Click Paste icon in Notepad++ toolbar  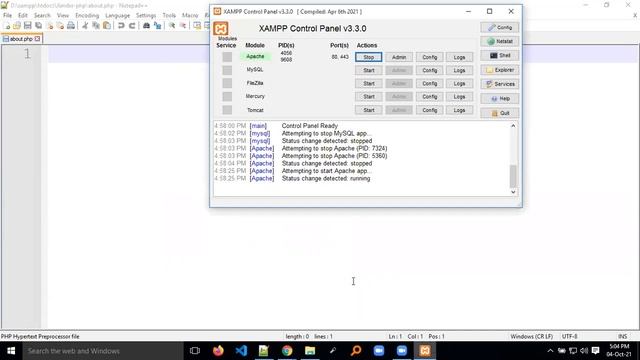point(107,26)
